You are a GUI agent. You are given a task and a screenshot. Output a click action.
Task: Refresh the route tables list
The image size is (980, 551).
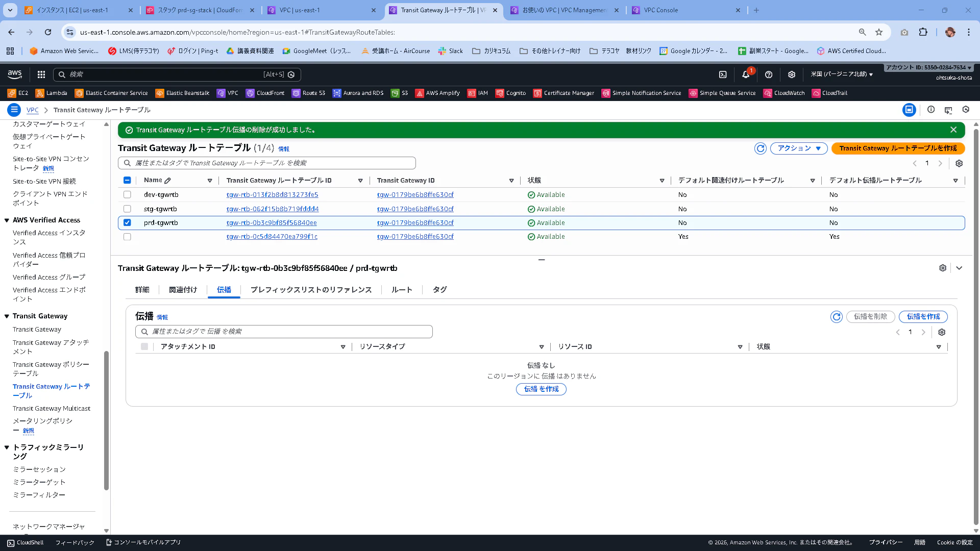[761, 148]
